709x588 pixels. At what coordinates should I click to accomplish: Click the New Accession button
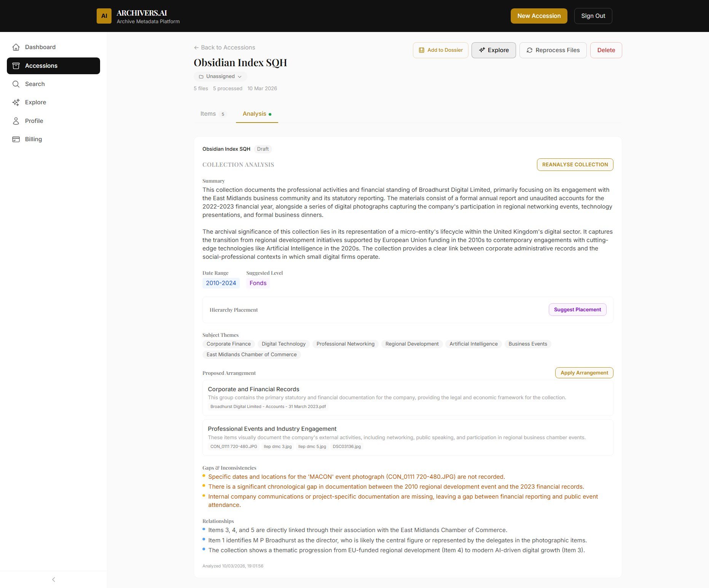click(x=539, y=16)
